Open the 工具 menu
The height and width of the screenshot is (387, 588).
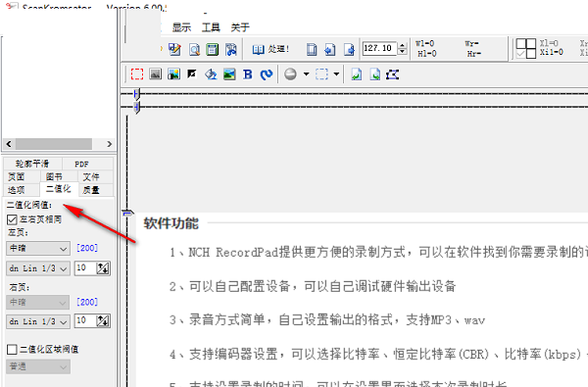point(211,27)
